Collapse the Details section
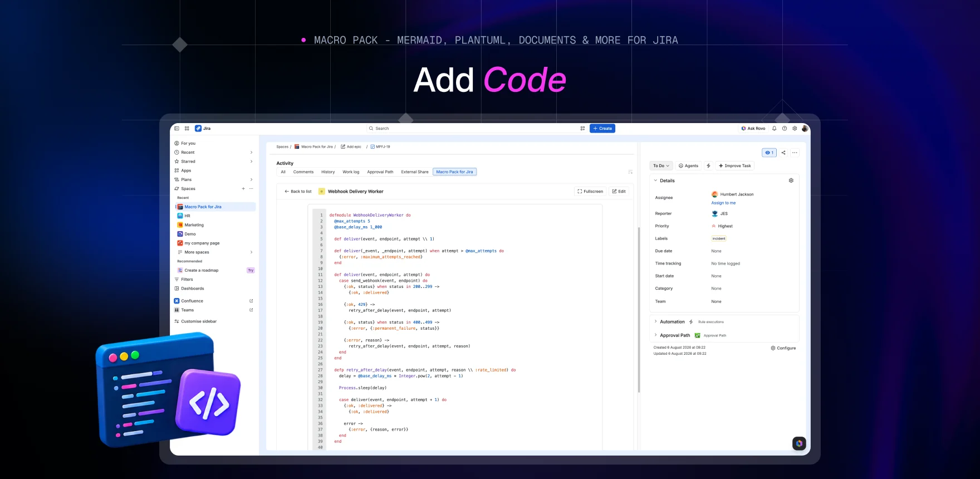The width and height of the screenshot is (980, 479). coord(655,180)
